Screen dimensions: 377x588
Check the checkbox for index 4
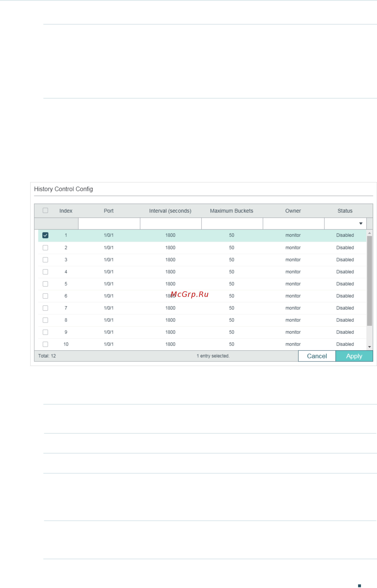pos(45,272)
